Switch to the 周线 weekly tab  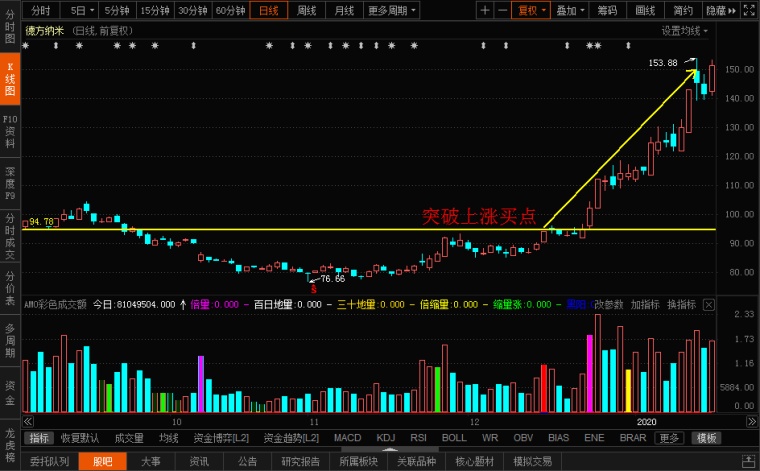click(x=307, y=11)
